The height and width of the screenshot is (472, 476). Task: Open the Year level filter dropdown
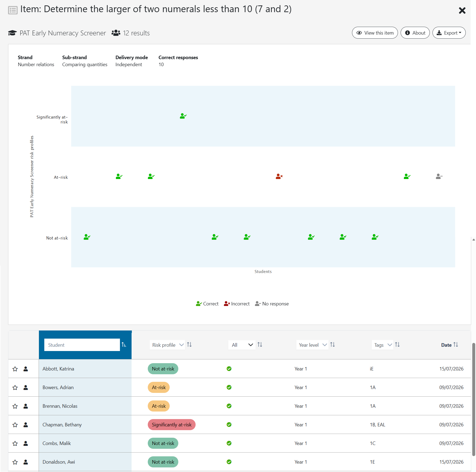(x=312, y=345)
